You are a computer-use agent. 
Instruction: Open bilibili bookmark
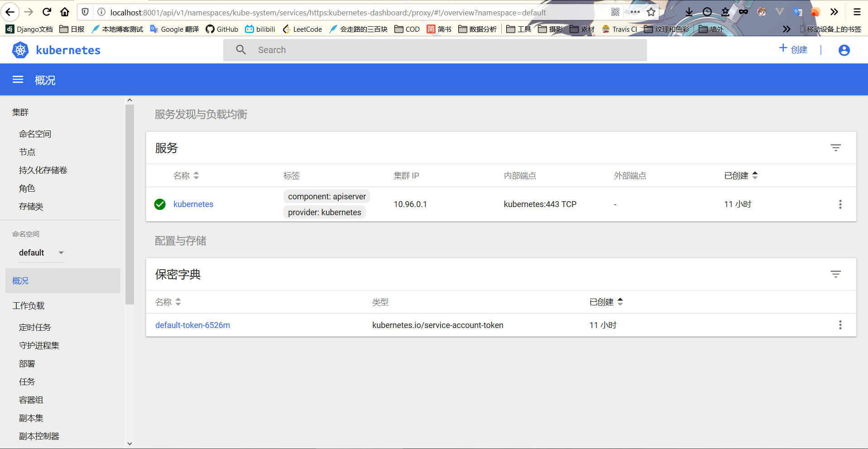260,29
